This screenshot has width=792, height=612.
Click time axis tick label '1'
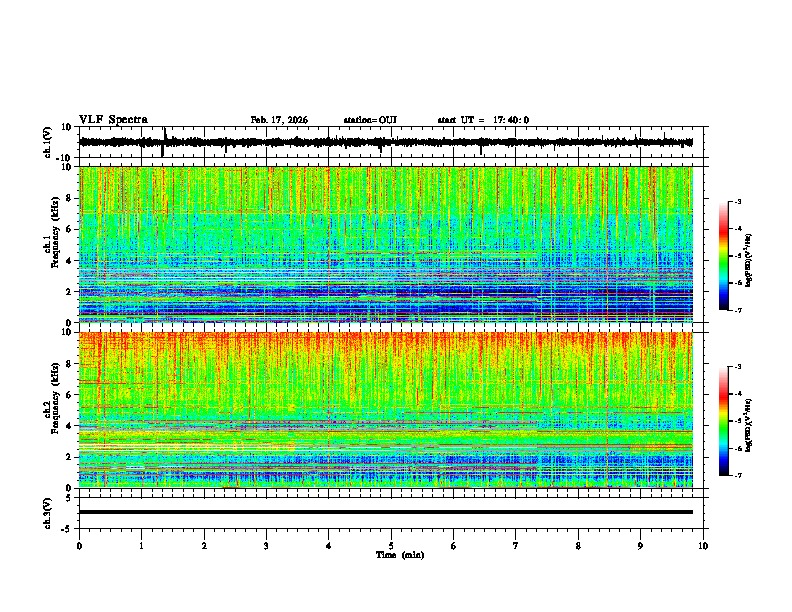pyautogui.click(x=141, y=546)
